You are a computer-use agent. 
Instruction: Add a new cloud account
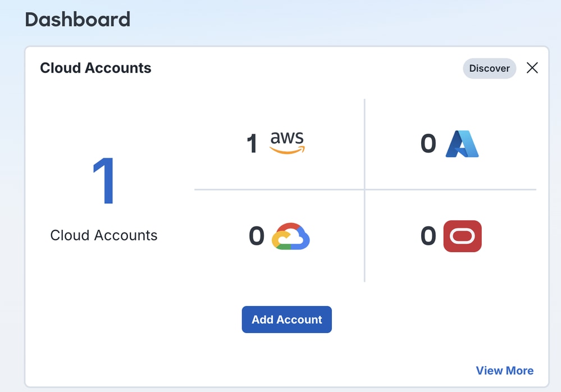click(x=286, y=320)
